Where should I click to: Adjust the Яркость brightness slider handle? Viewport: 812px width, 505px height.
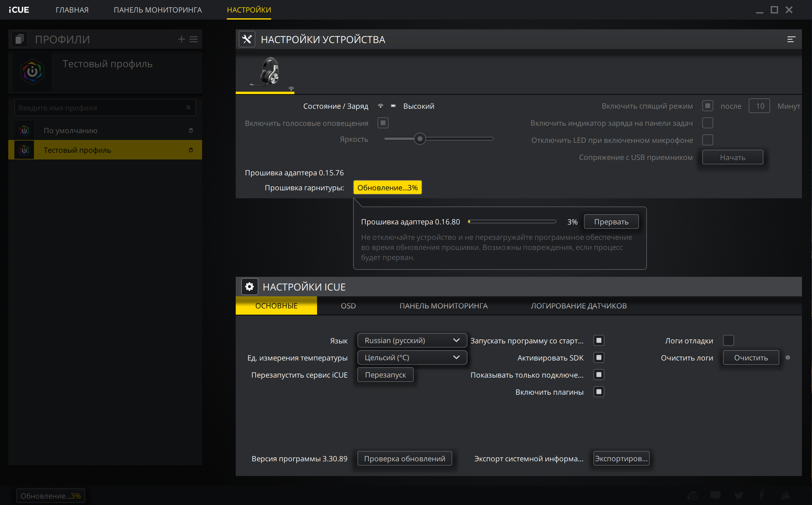pos(420,139)
